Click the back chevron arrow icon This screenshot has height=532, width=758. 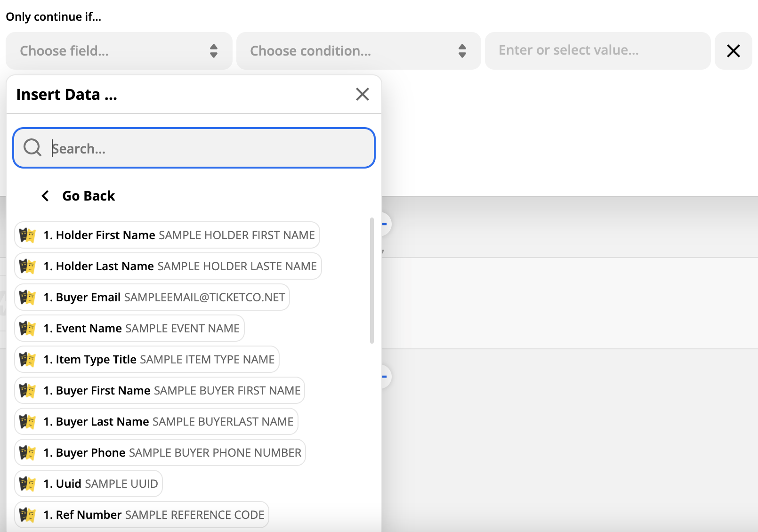click(45, 196)
